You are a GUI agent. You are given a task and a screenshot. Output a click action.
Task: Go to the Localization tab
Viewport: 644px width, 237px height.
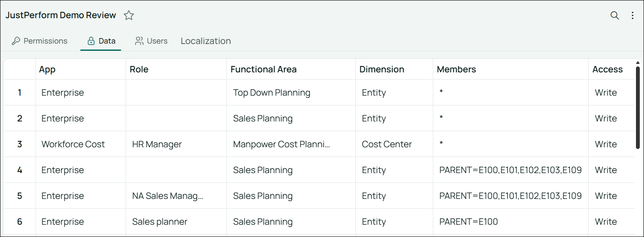pos(206,41)
